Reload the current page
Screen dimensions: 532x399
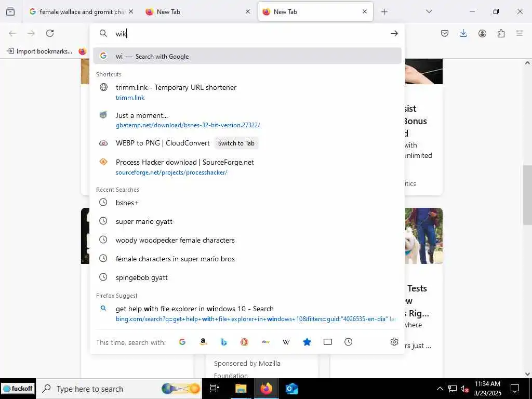(50, 33)
